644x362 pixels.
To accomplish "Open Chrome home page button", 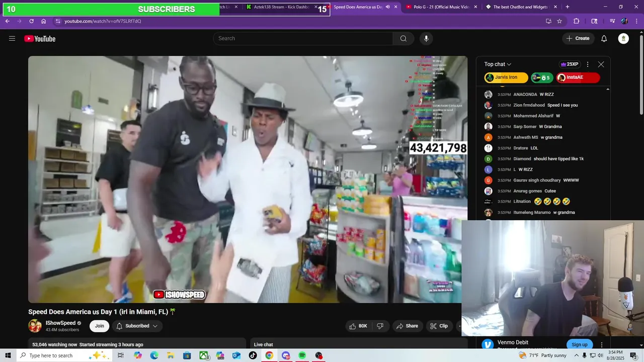I will (x=44, y=21).
